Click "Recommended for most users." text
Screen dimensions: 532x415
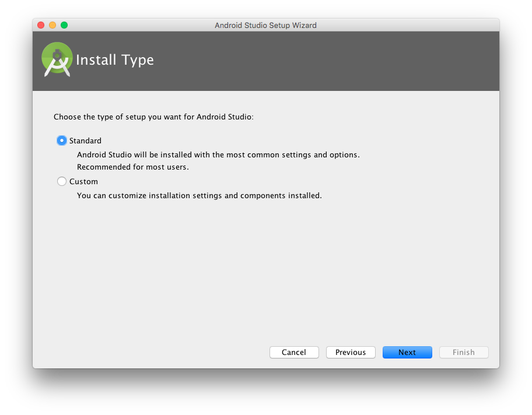133,167
